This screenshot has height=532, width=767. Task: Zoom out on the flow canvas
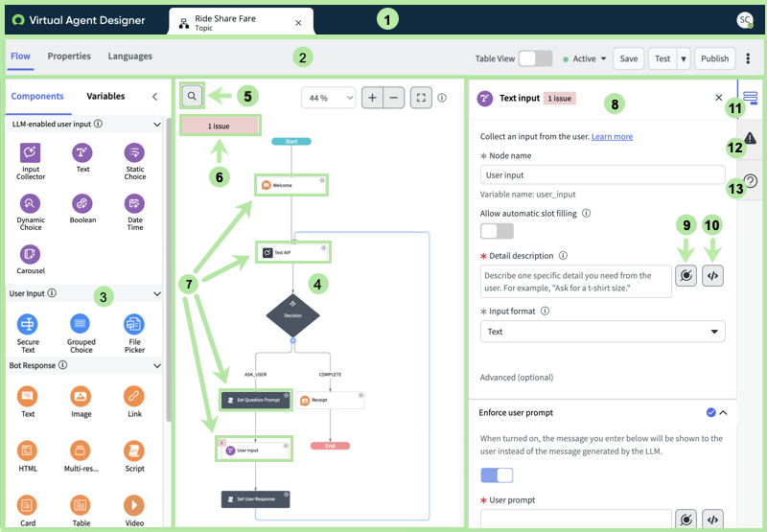coord(394,98)
